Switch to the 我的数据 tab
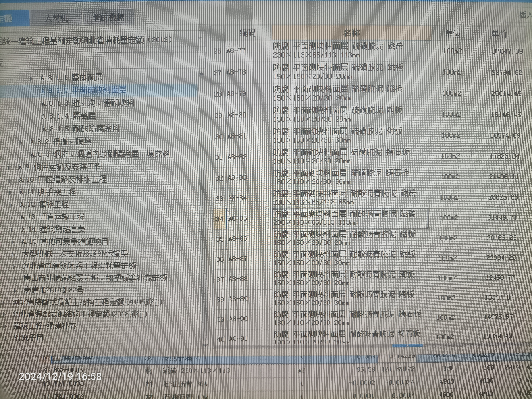Image resolution: width=532 pixels, height=399 pixels. pyautogui.click(x=109, y=17)
